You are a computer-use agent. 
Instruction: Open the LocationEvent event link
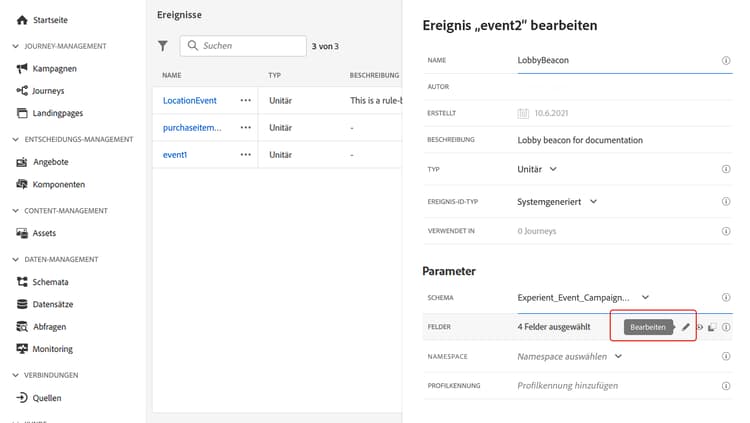[x=189, y=100]
